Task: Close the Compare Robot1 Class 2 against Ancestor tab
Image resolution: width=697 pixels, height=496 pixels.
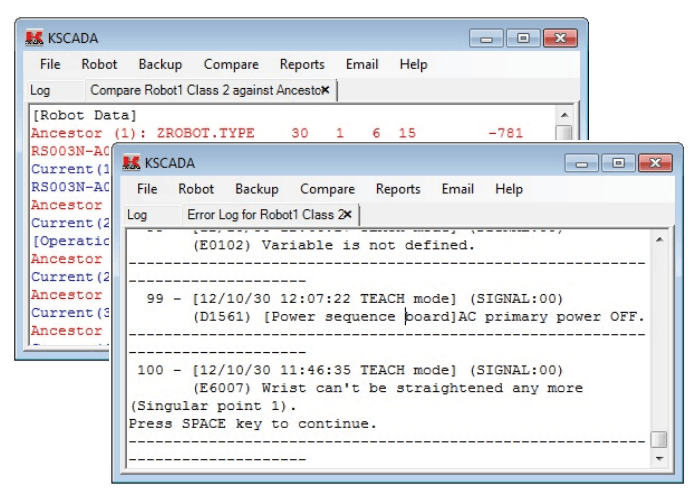Action: click(325, 90)
